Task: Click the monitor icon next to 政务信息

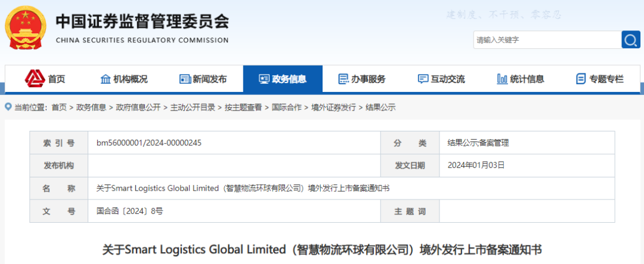Action: pyautogui.click(x=264, y=79)
